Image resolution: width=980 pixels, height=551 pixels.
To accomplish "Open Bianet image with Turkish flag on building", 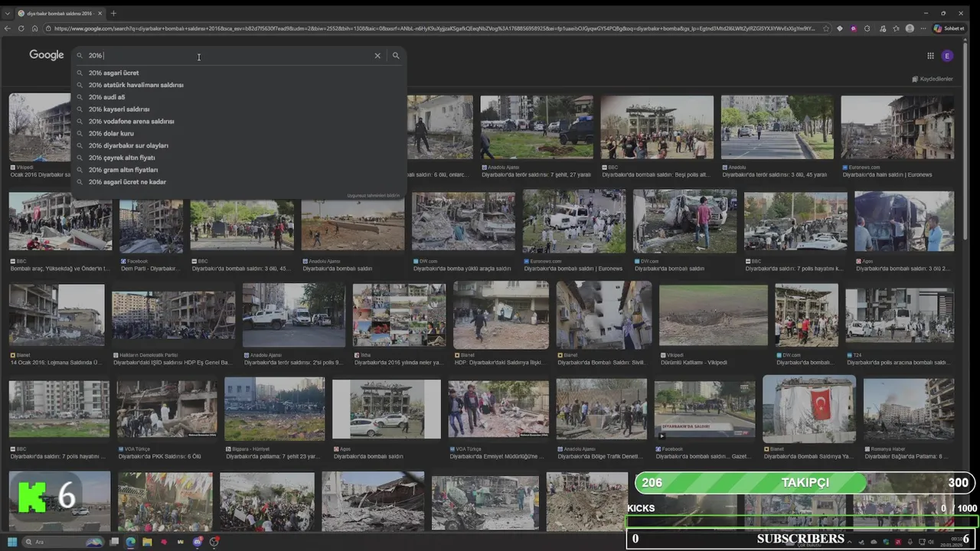I will point(809,409).
